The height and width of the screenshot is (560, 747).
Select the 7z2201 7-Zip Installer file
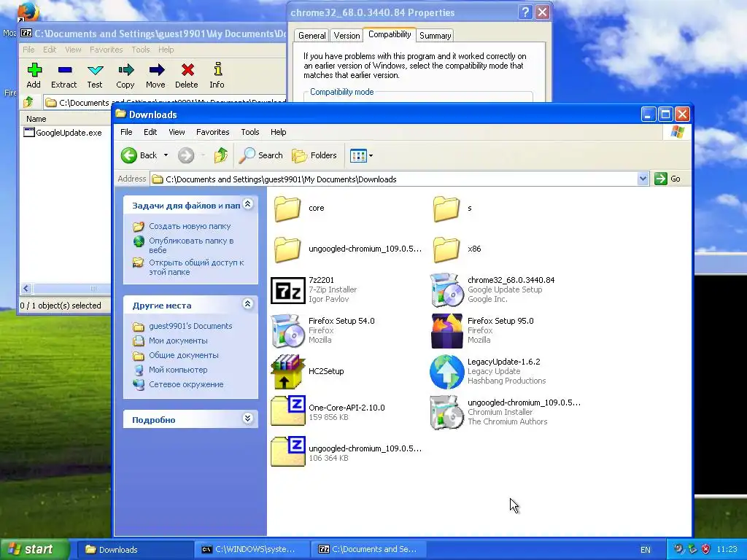pyautogui.click(x=314, y=289)
